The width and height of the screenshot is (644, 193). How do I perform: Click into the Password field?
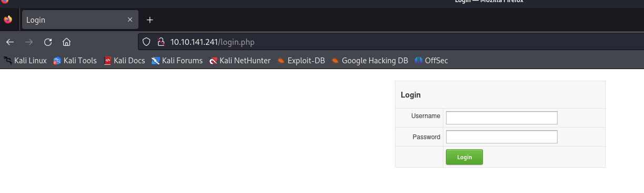(501, 137)
